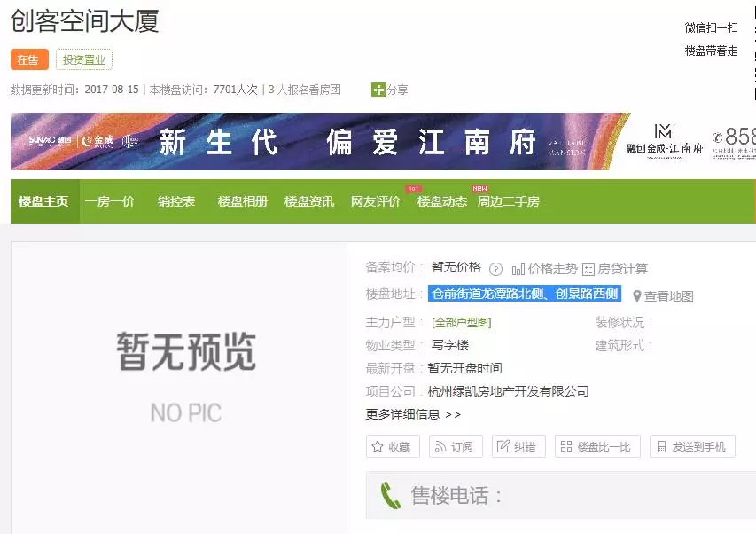View the 网友评价 reviews tab
Screen dimensions: 756x534
tap(374, 201)
